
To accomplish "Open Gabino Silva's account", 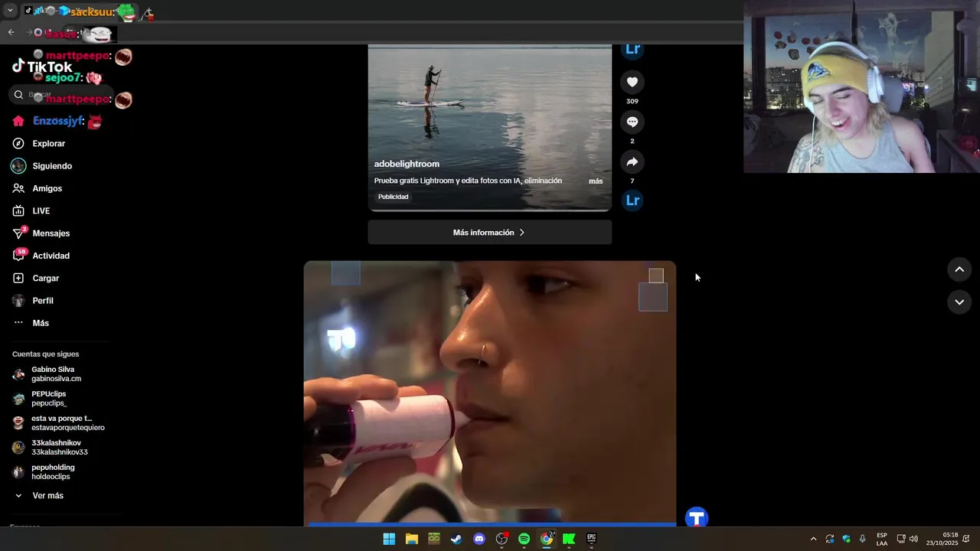I will pyautogui.click(x=56, y=374).
